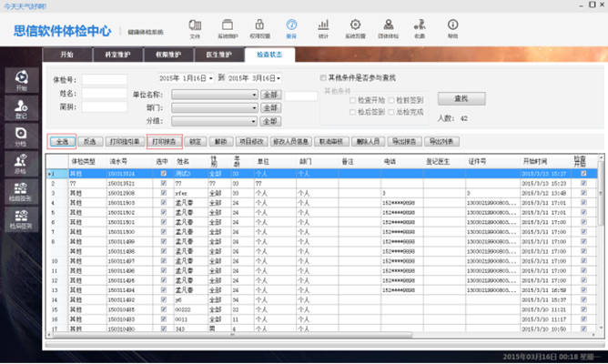Image resolution: width=608 pixels, height=364 pixels.
Task: Click the person-with-dots toolbar icon
Action: pyautogui.click(x=420, y=29)
